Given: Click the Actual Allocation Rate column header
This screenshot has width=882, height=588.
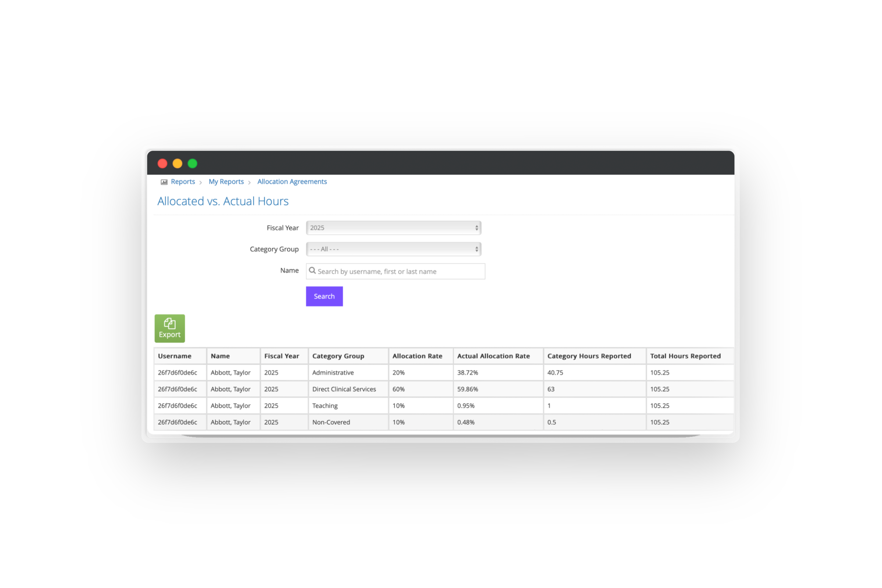Looking at the screenshot, I should pyautogui.click(x=493, y=356).
